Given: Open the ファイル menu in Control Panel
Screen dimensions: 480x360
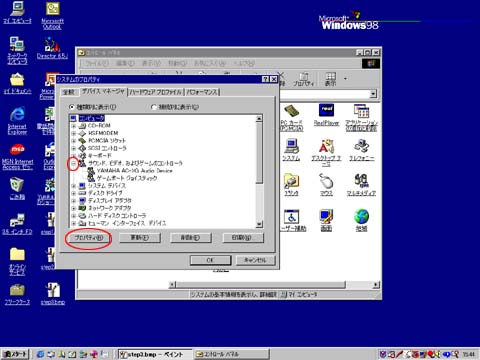Looking at the screenshot, I should 97,63.
